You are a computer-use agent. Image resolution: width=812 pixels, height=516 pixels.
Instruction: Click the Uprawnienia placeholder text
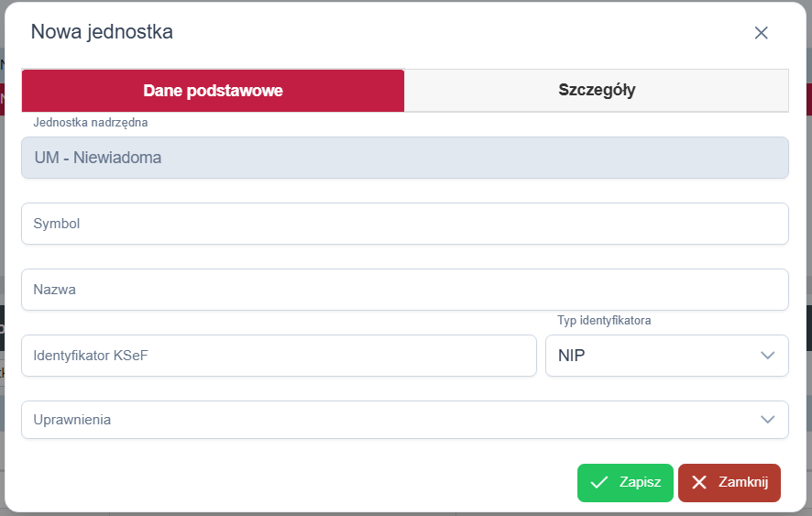click(72, 420)
